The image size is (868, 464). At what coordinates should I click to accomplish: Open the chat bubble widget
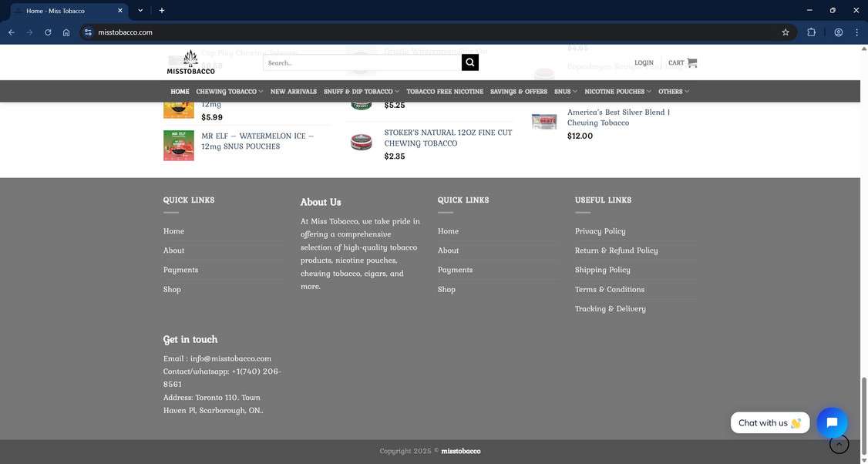tap(832, 423)
